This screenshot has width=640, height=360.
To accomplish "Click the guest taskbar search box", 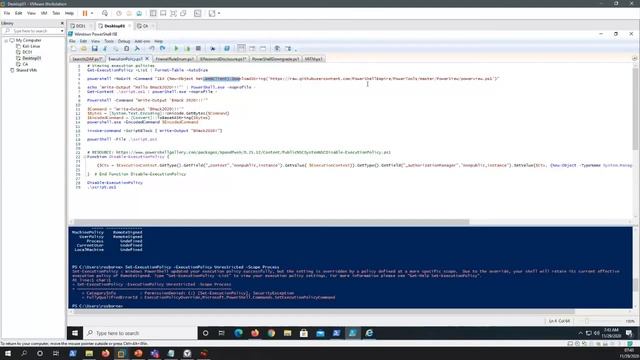I will tap(141, 333).
